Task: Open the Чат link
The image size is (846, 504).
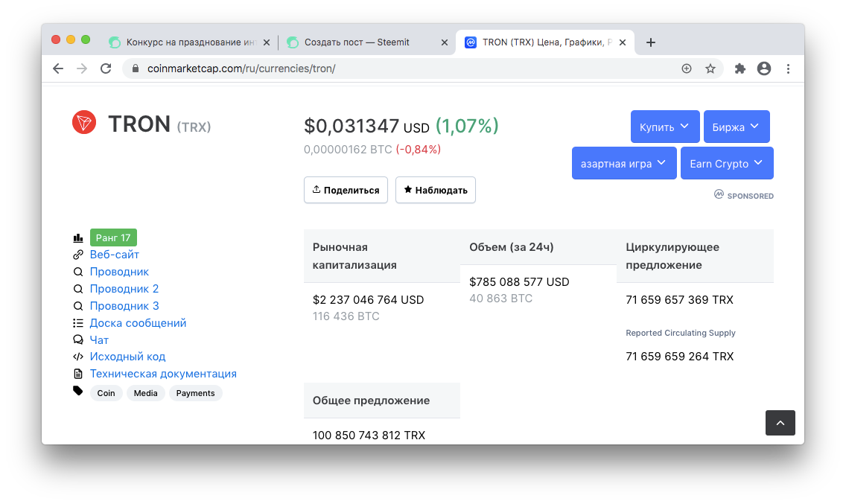Action: [99, 340]
